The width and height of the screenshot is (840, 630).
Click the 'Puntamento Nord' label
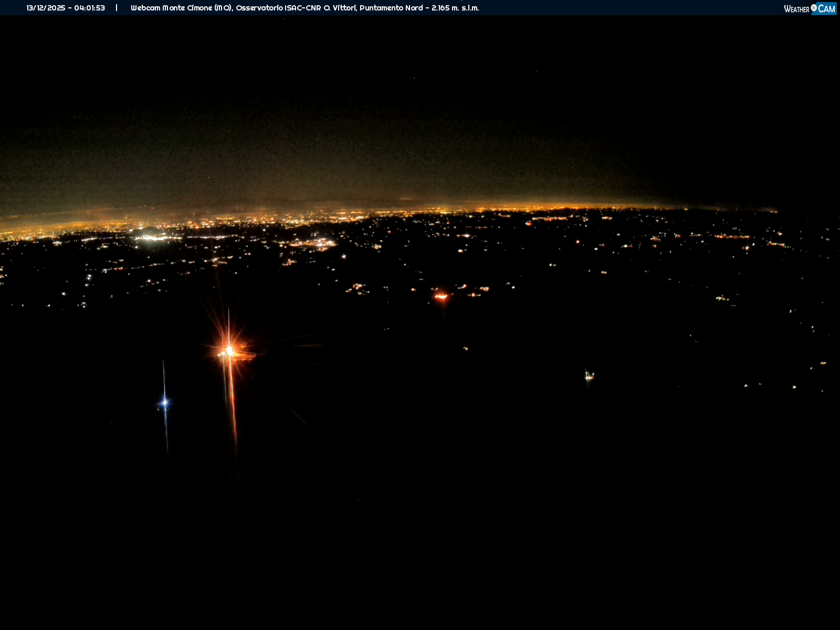(391, 8)
